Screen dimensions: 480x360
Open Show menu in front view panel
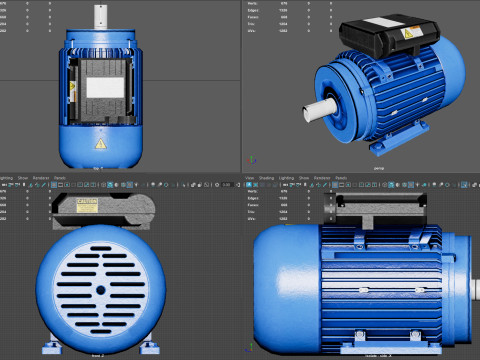23,178
